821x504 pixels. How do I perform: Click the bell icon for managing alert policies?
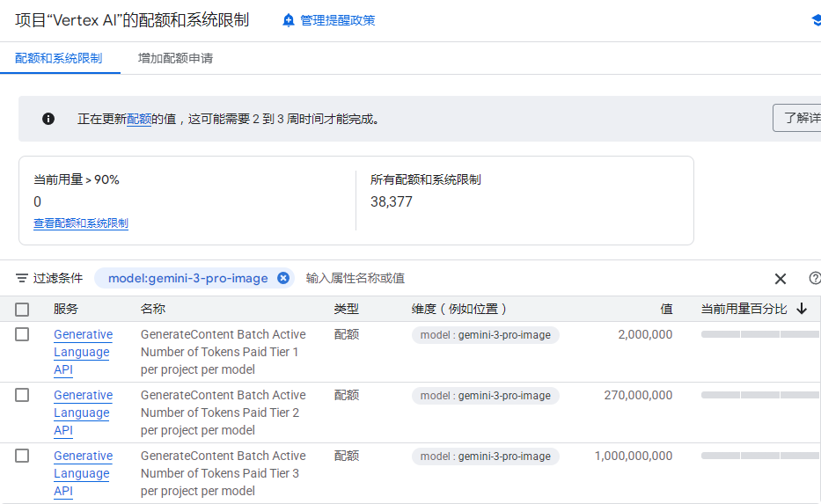tap(288, 20)
